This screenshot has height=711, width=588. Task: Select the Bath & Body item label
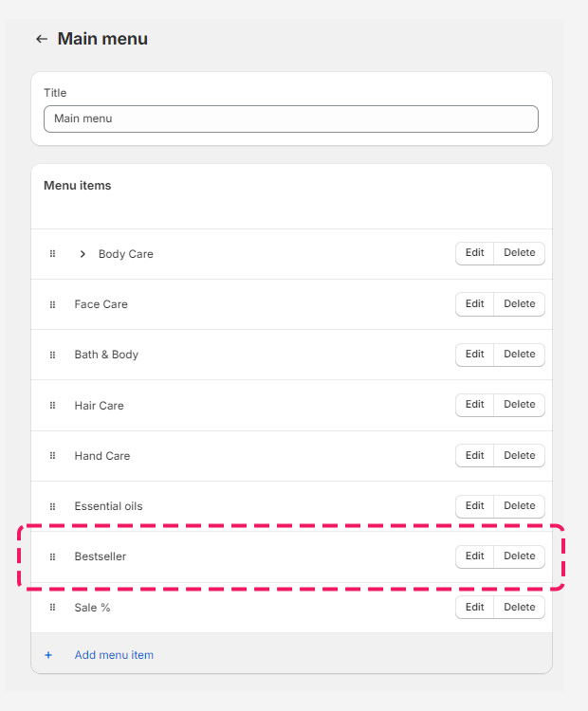tap(106, 355)
